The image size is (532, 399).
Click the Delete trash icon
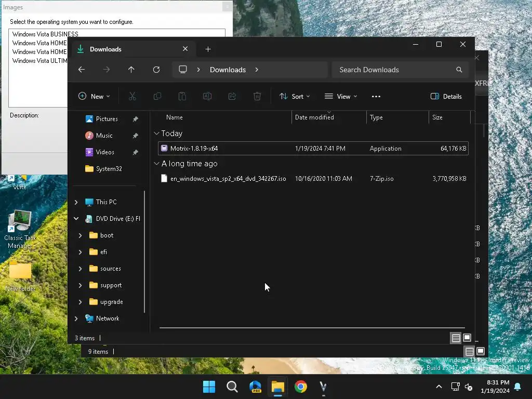pyautogui.click(x=257, y=96)
